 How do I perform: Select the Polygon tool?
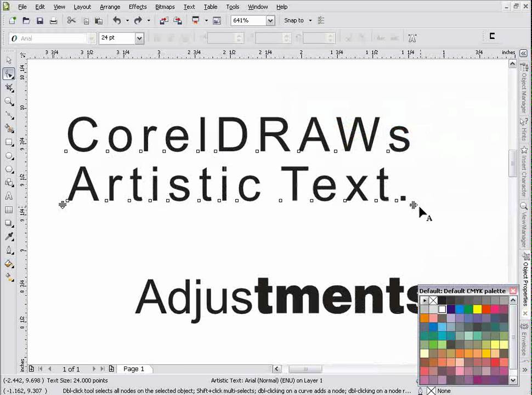tap(9, 170)
